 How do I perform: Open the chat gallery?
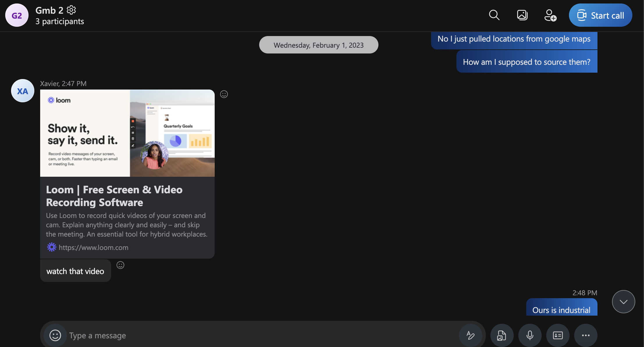tap(522, 15)
